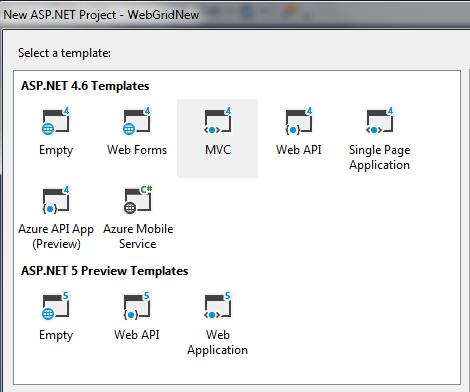
Task: Click the "ASP.NET 5 Preview Templates" heading
Action: [x=105, y=271]
